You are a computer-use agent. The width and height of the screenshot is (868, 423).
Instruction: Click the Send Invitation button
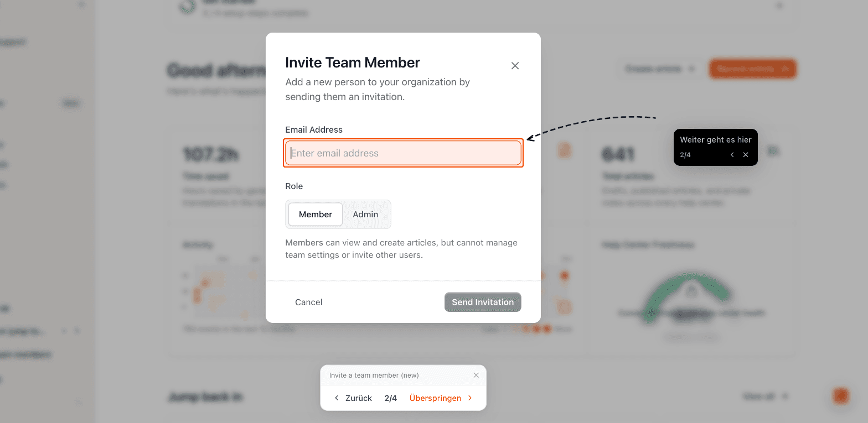coord(483,302)
